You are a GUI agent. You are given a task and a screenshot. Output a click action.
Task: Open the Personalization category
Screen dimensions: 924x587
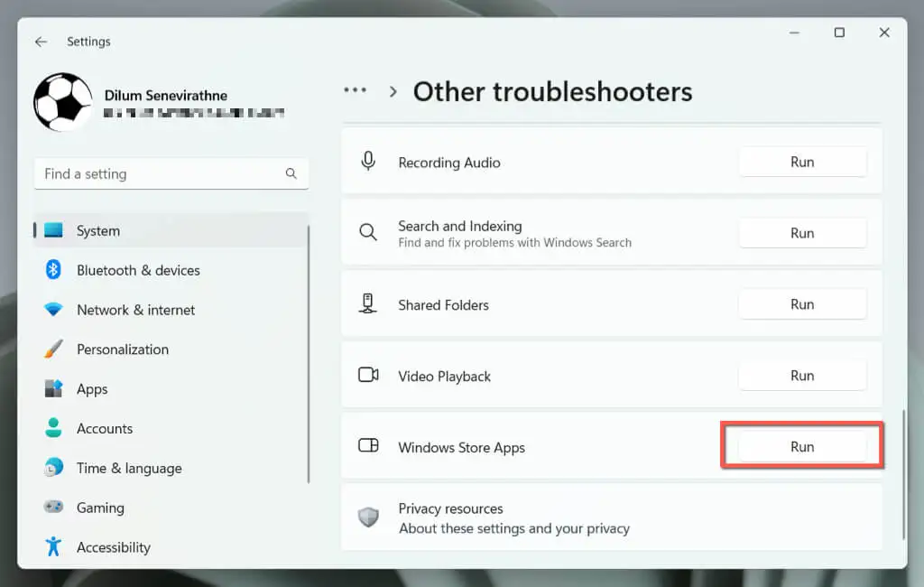[x=122, y=349]
